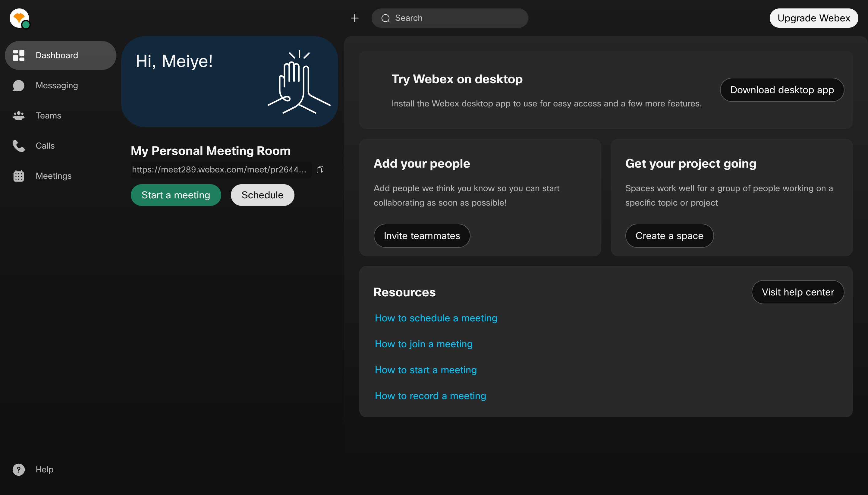Switch to Teams in the sidebar
The height and width of the screenshot is (495, 868).
[x=61, y=115]
